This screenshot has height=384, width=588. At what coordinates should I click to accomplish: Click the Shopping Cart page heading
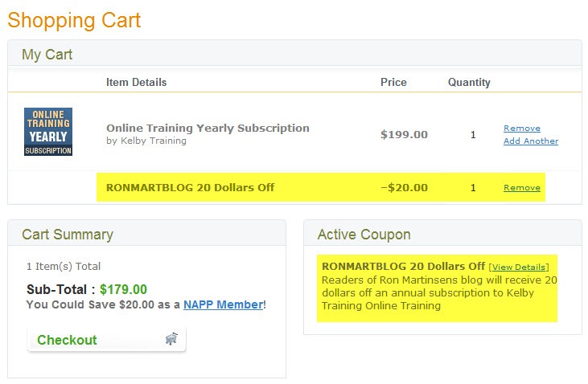pyautogui.click(x=74, y=21)
